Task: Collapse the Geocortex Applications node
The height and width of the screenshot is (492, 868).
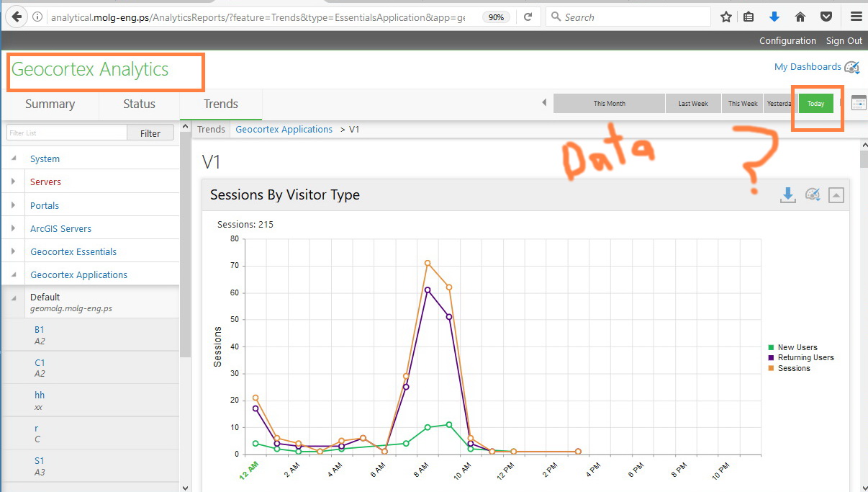Action: click(14, 274)
